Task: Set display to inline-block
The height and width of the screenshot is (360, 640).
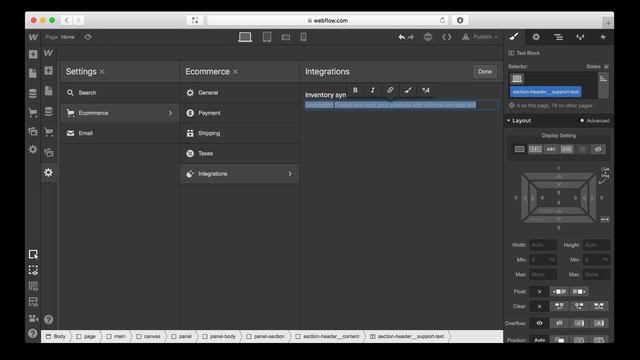Action: coord(535,149)
